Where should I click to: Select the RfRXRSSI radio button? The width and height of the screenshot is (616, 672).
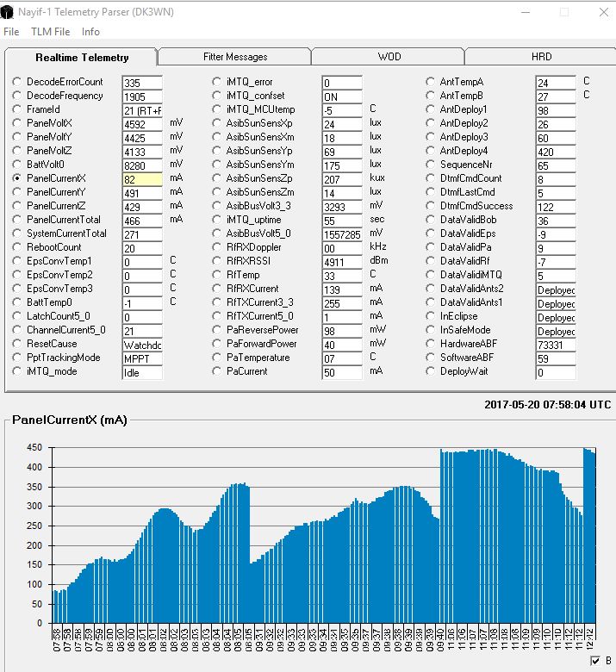217,260
